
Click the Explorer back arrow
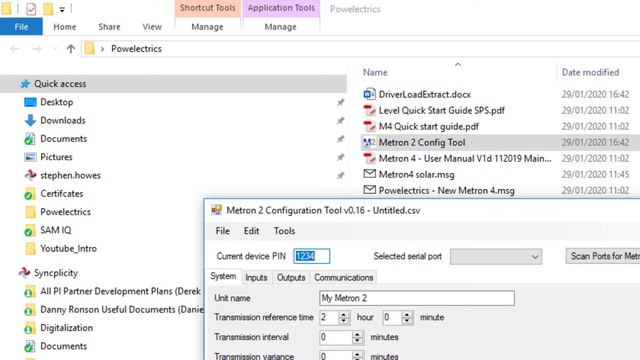point(15,49)
